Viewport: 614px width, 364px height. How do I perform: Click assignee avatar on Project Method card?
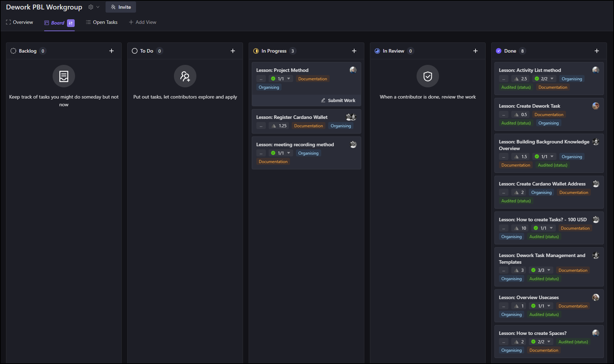pos(353,70)
